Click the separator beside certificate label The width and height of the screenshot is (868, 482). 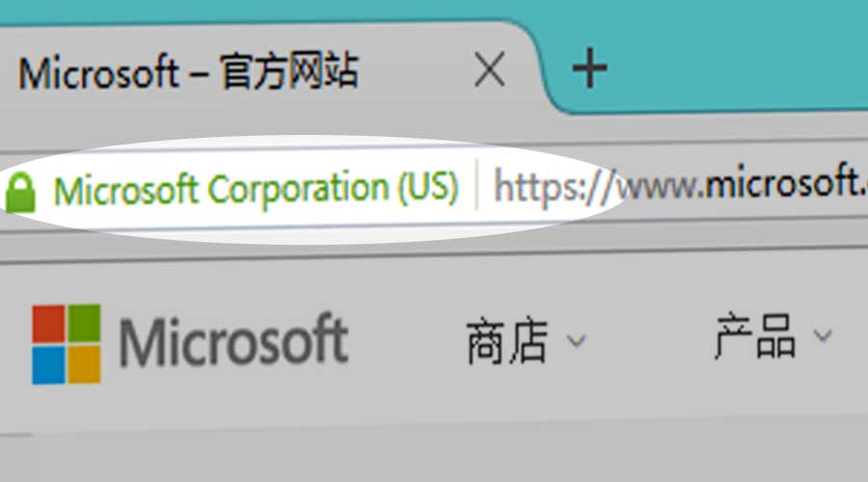click(x=476, y=184)
